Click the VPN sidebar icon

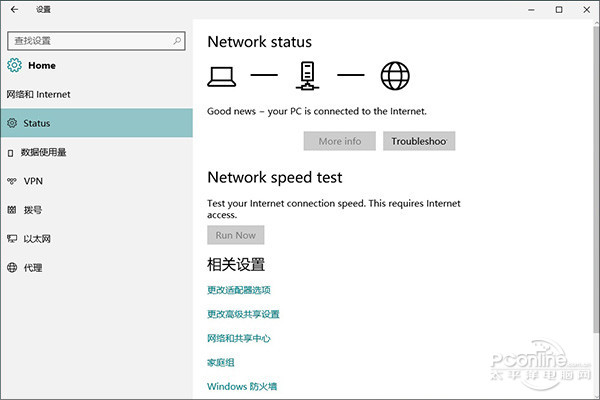point(12,181)
